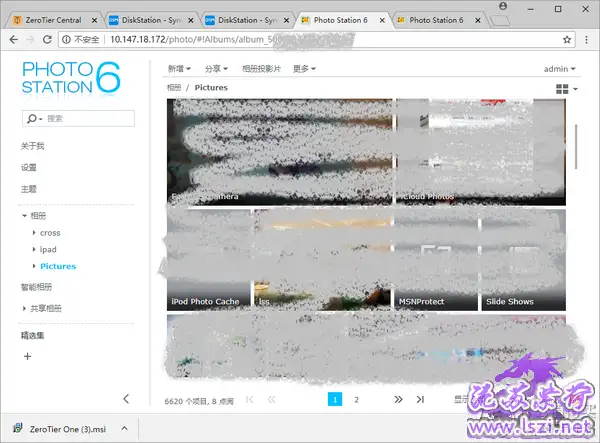This screenshot has width=600, height=443.
Task: Expand the 共享相册 section
Action: point(24,308)
